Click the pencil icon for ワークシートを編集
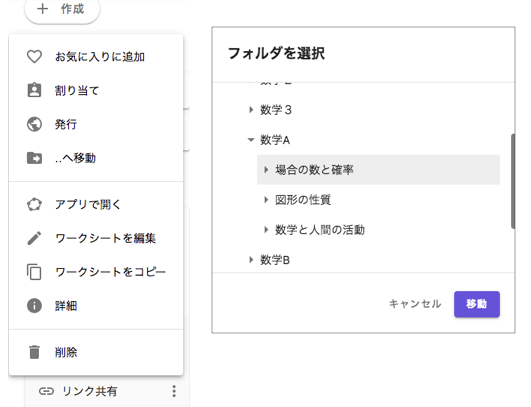The image size is (531, 407). 34,238
